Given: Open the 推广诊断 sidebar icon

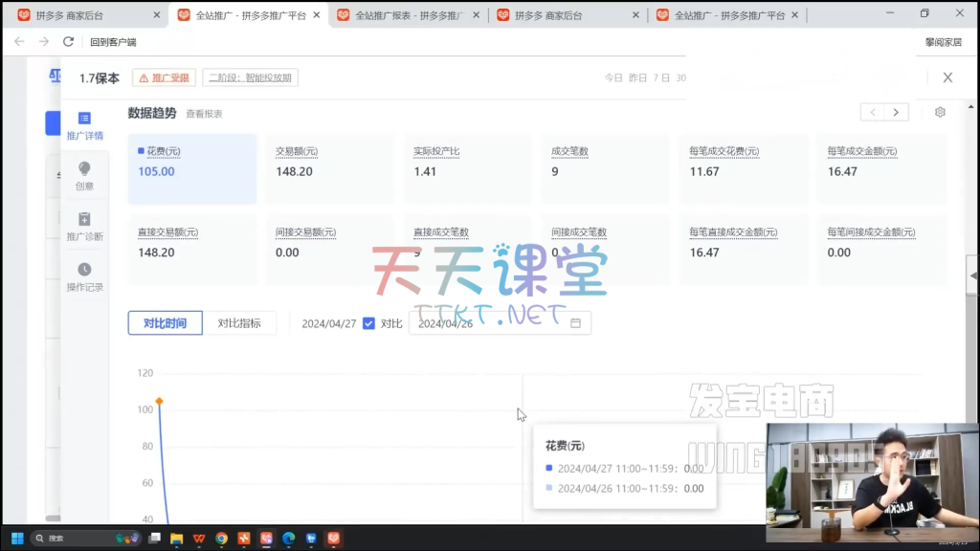Looking at the screenshot, I should [84, 227].
